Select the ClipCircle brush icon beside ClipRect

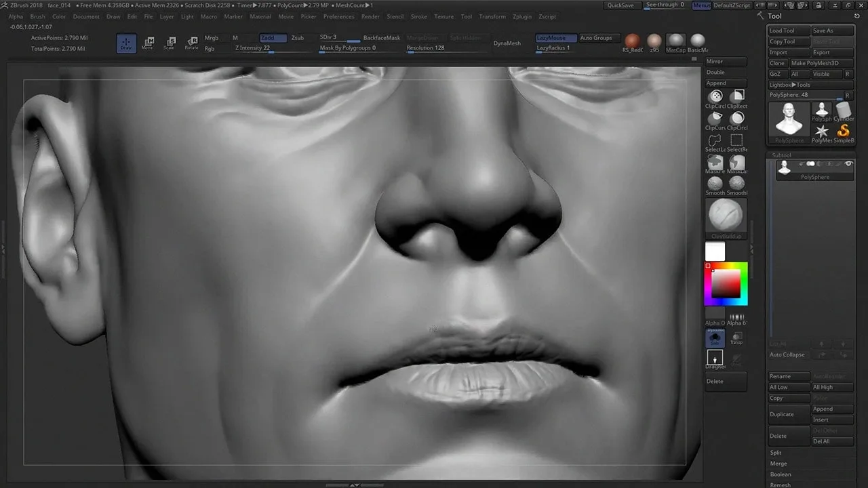pos(715,99)
